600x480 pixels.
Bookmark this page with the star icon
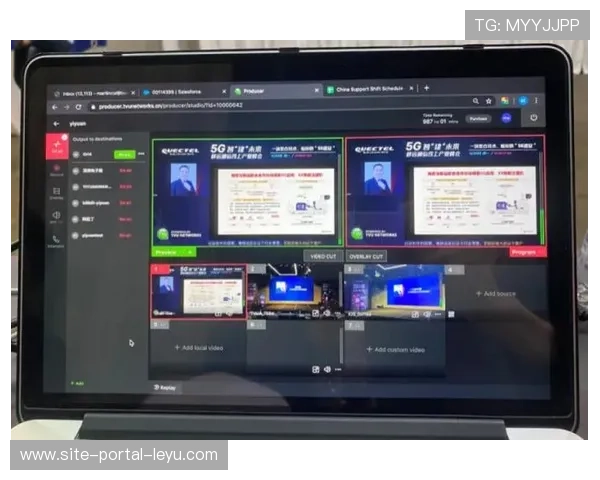tap(489, 101)
